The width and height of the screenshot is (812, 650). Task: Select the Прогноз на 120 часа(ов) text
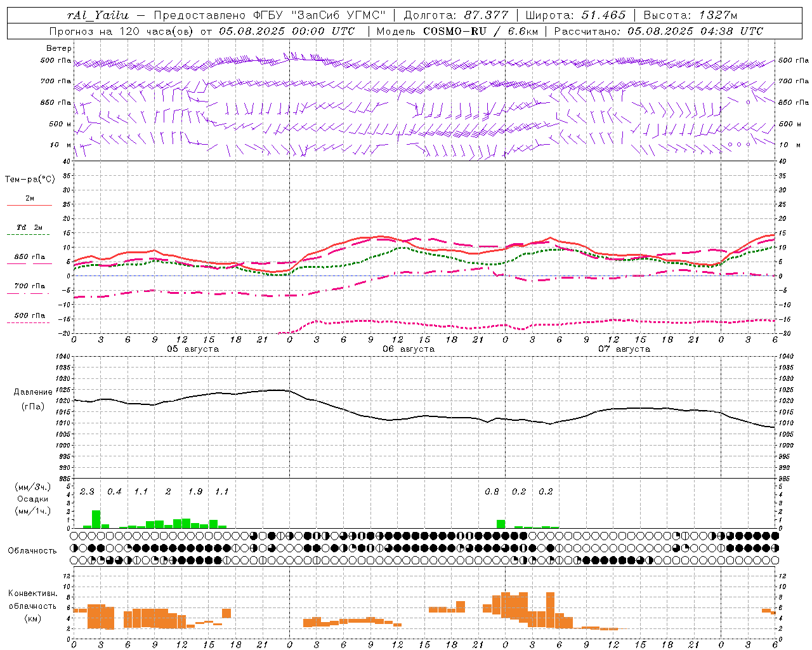pos(121,31)
